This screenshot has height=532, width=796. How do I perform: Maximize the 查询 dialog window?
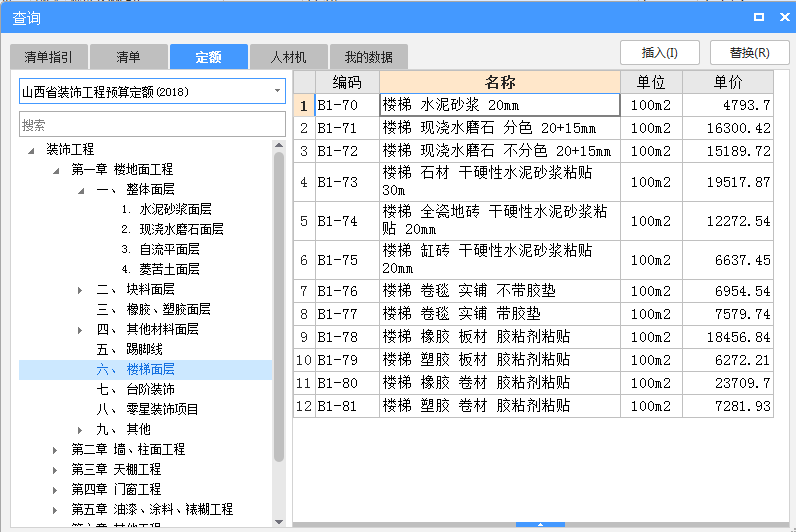758,17
